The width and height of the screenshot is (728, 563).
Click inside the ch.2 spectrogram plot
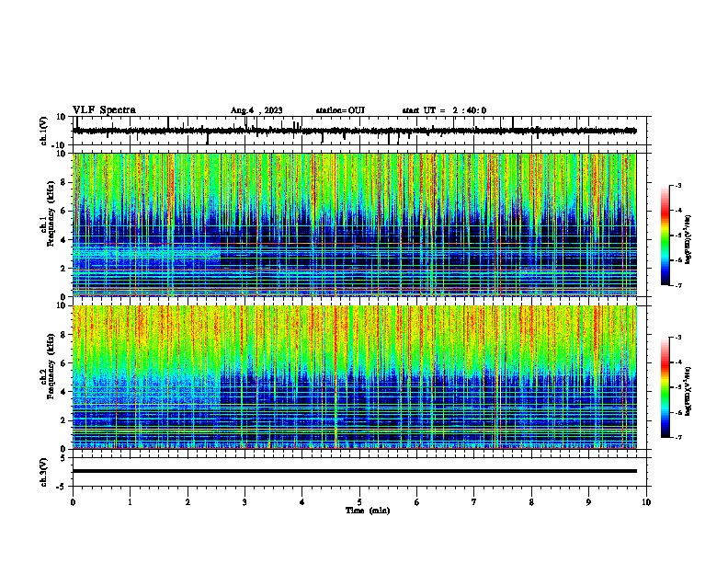[x=354, y=377]
